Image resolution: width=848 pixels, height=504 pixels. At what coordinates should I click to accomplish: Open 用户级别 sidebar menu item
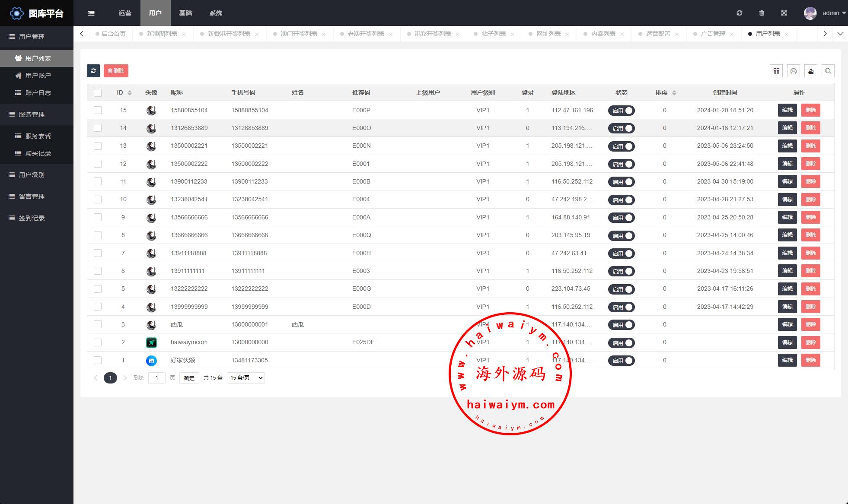pyautogui.click(x=33, y=174)
